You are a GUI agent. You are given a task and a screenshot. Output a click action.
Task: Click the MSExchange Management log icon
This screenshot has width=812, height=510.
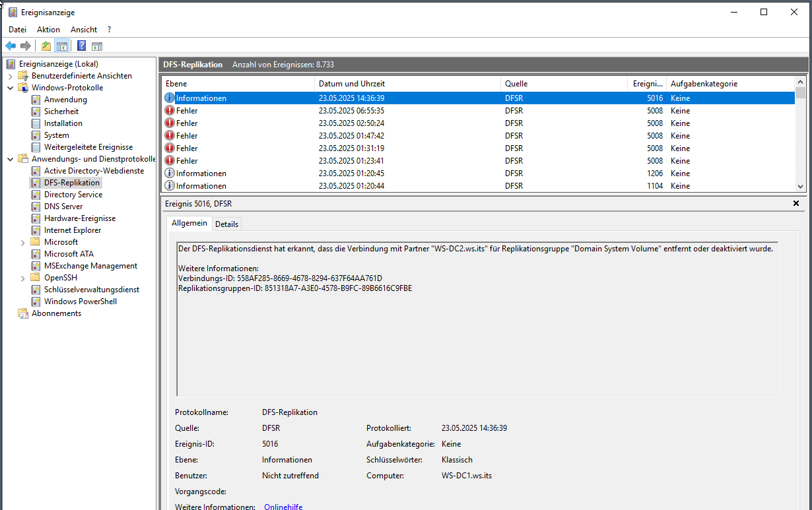[x=36, y=266]
